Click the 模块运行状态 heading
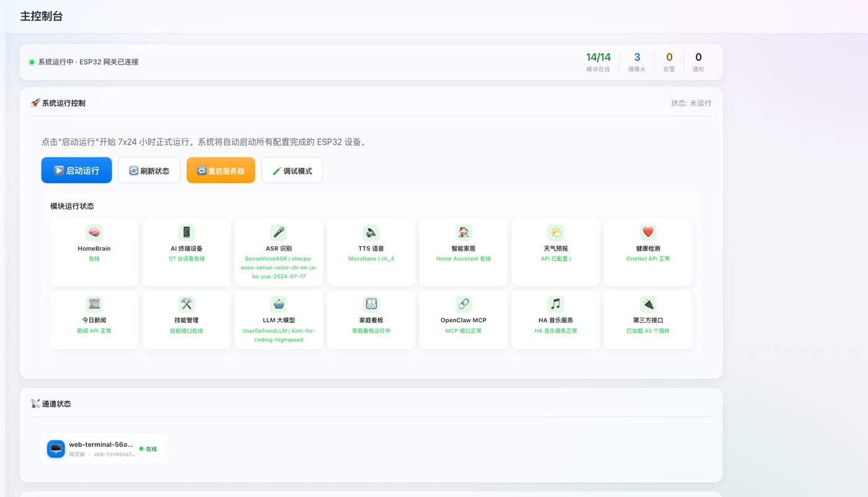868x497 pixels. coord(72,206)
